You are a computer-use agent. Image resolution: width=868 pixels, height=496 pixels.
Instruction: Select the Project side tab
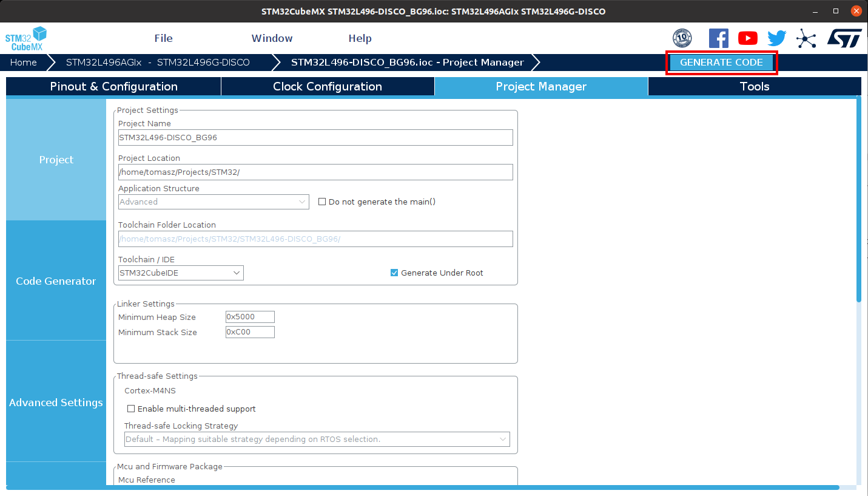[x=56, y=160]
